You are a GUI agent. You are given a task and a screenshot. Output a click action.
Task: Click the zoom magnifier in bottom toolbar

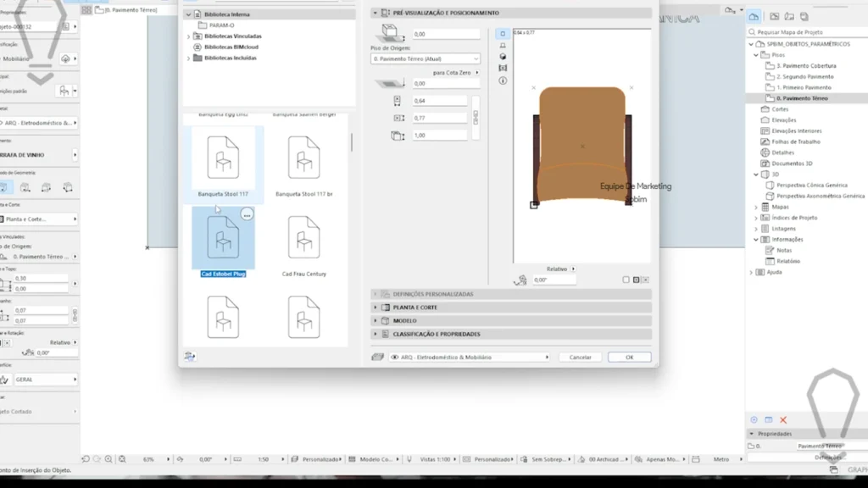[108, 459]
